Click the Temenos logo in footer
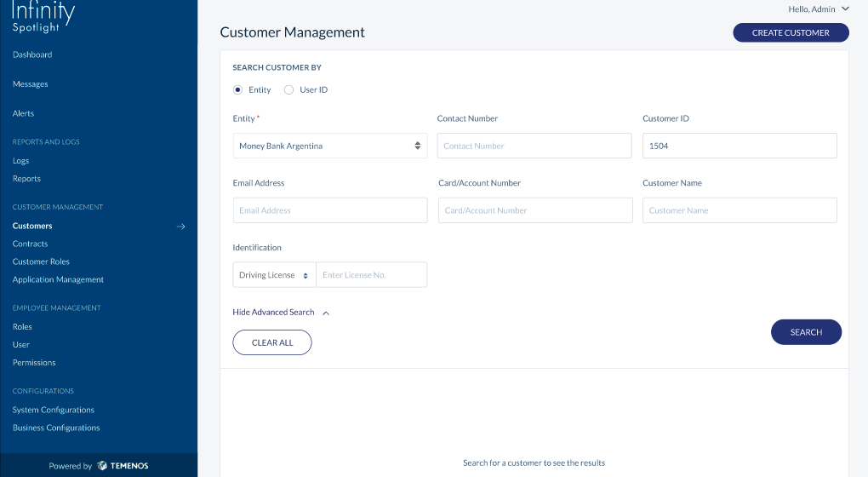868x477 pixels. pyautogui.click(x=123, y=465)
